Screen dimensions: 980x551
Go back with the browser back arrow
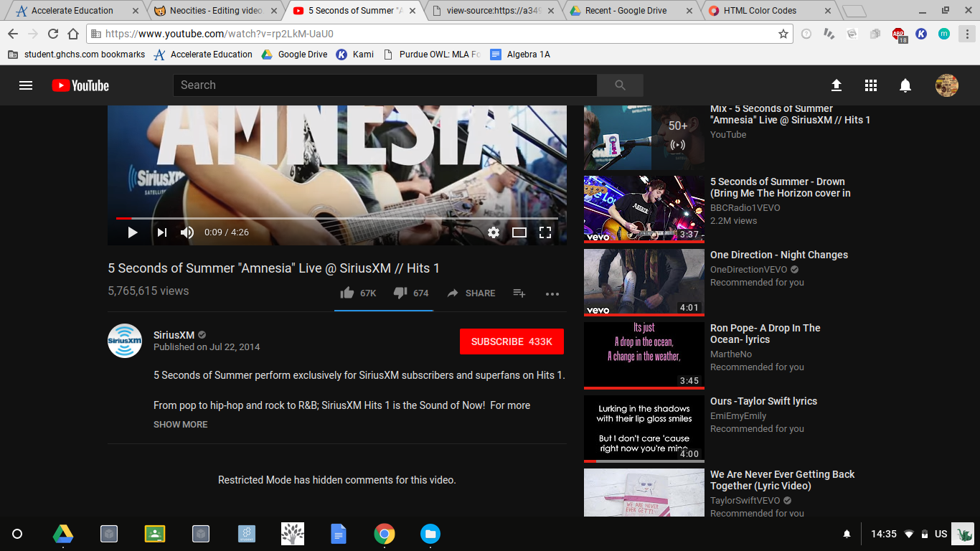(13, 34)
